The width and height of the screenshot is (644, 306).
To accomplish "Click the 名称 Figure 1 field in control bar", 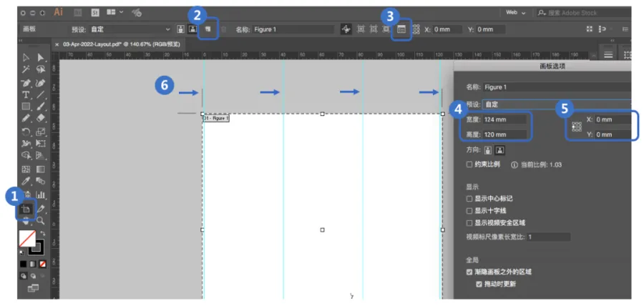I will click(293, 29).
